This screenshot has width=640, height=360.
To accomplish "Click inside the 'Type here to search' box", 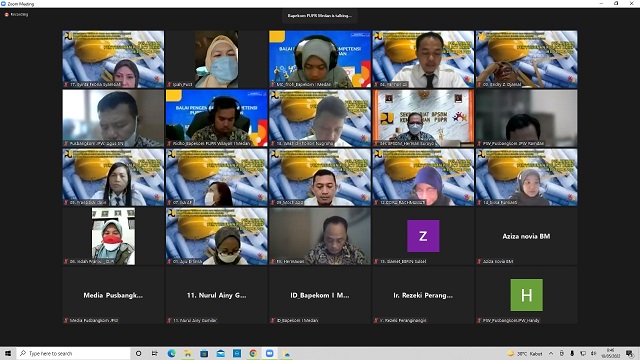I will [73, 353].
